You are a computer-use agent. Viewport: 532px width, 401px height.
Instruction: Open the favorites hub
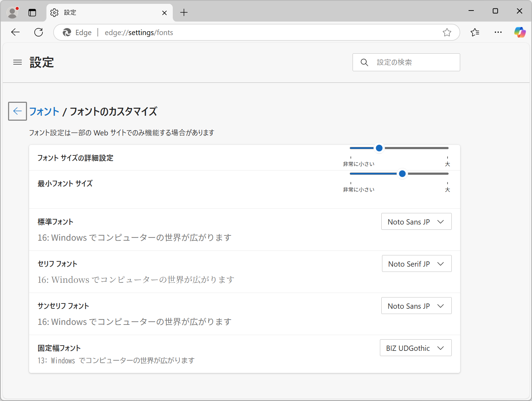click(475, 32)
